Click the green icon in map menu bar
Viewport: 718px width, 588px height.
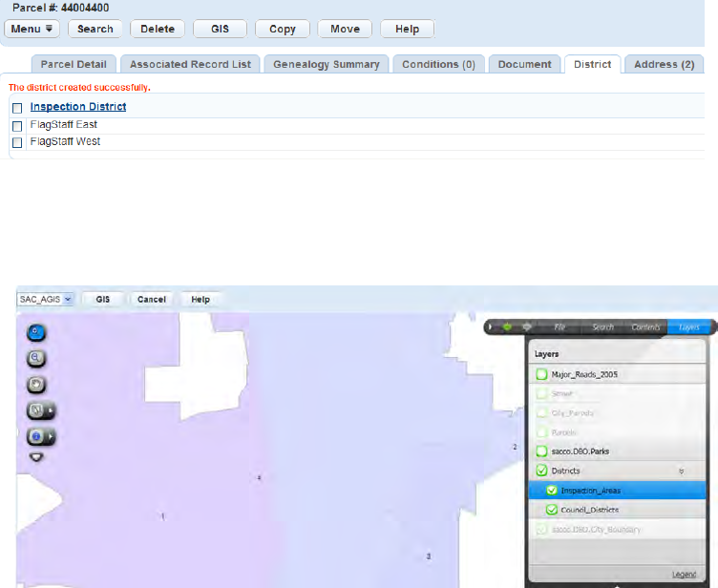click(x=507, y=327)
